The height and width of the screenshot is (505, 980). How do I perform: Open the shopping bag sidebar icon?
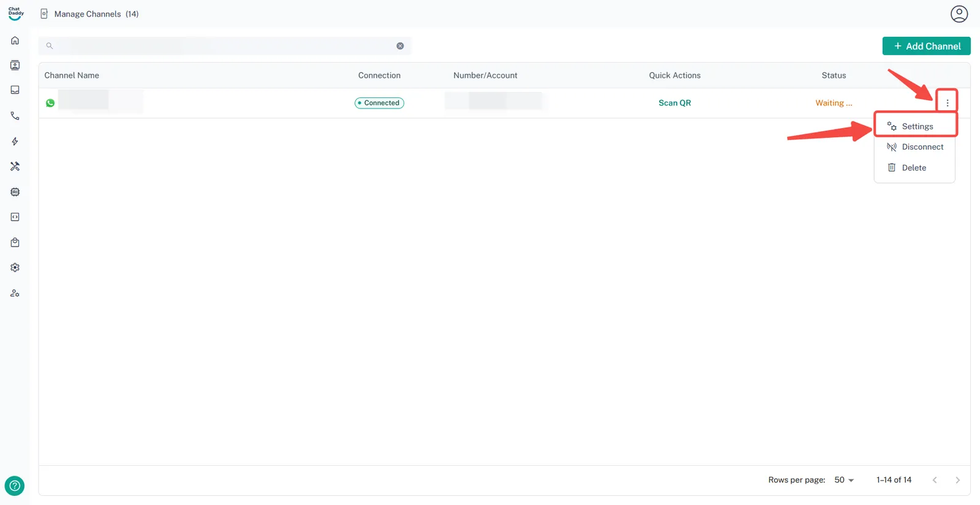[x=15, y=243]
